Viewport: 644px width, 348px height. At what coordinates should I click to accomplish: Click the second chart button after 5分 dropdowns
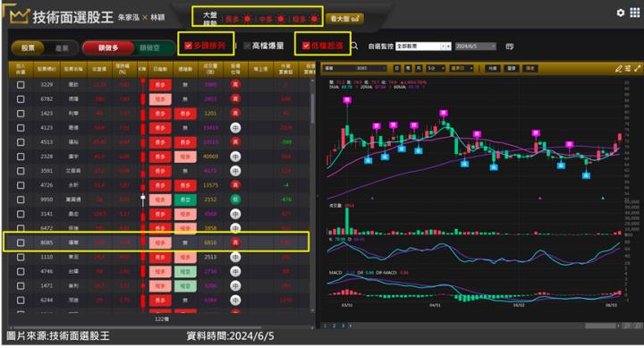click(512, 68)
